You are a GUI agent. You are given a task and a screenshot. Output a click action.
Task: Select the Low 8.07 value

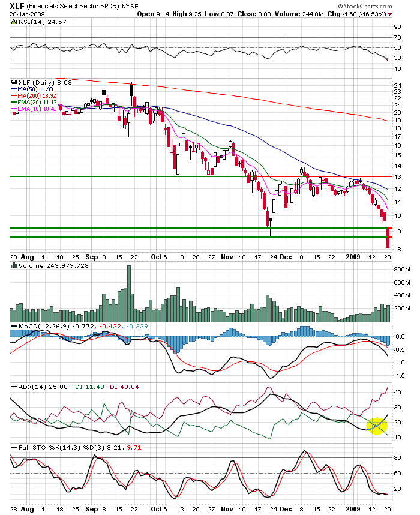(x=219, y=14)
